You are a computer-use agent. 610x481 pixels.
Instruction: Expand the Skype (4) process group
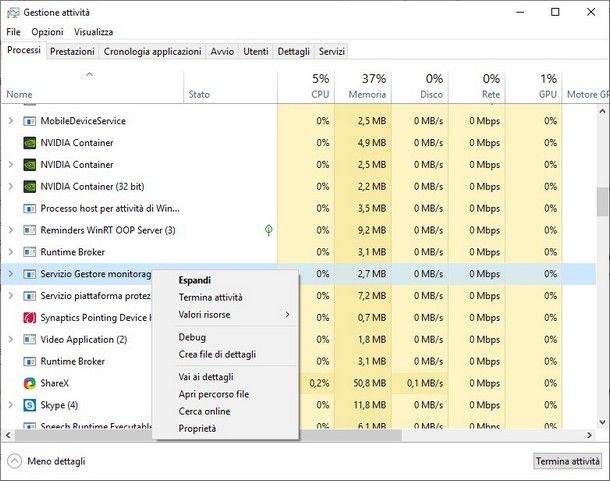(x=11, y=405)
